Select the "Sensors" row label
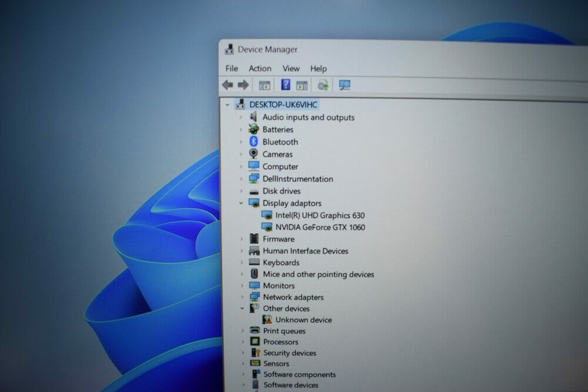 tap(276, 364)
